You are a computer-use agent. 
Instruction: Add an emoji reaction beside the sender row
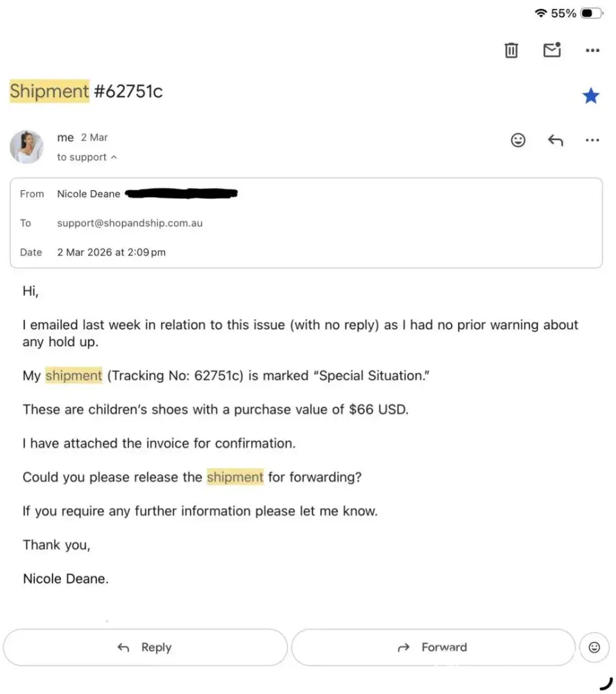(518, 140)
